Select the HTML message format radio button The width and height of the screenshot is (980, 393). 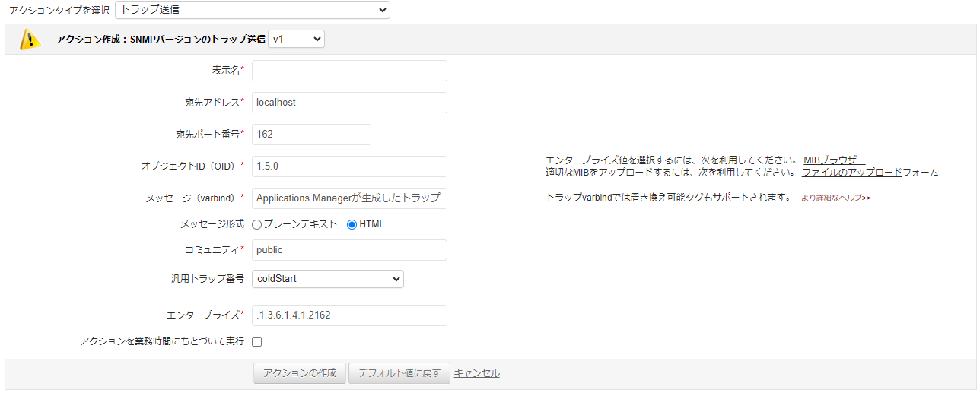[352, 224]
